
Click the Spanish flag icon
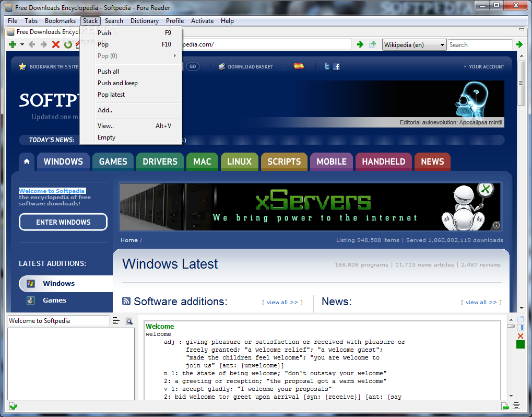point(299,66)
